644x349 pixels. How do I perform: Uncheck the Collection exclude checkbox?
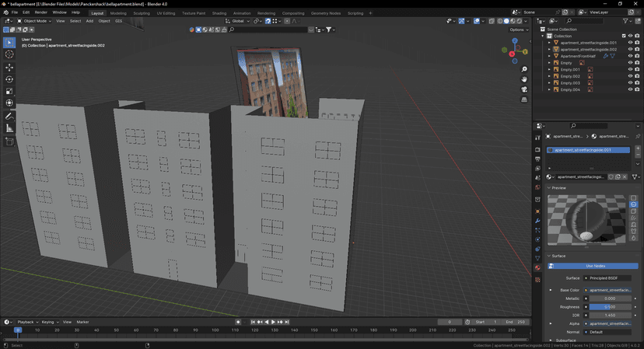click(x=624, y=36)
